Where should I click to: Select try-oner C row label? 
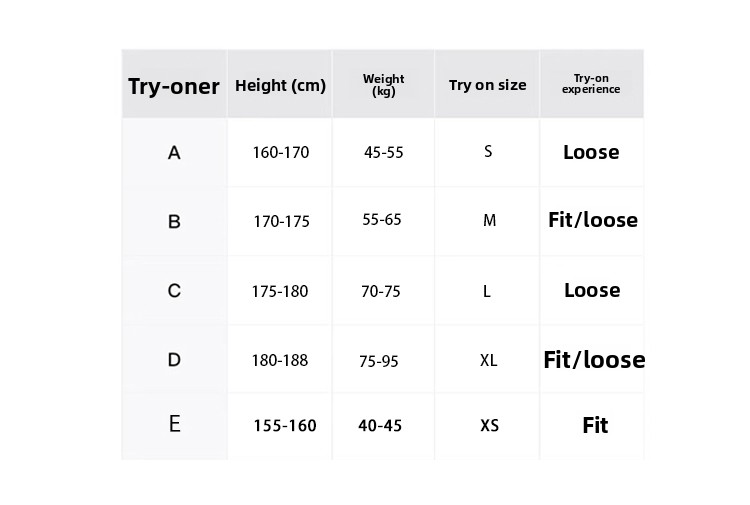coord(174,291)
